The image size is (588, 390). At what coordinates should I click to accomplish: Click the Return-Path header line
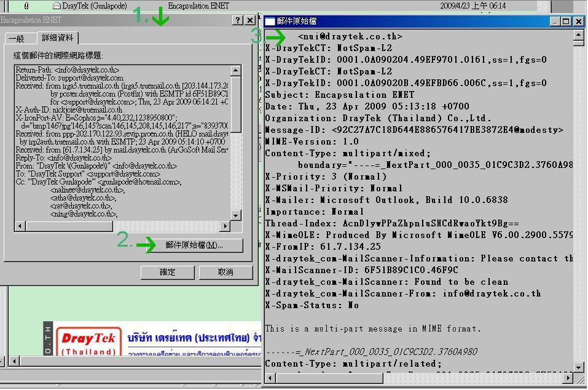(68, 70)
